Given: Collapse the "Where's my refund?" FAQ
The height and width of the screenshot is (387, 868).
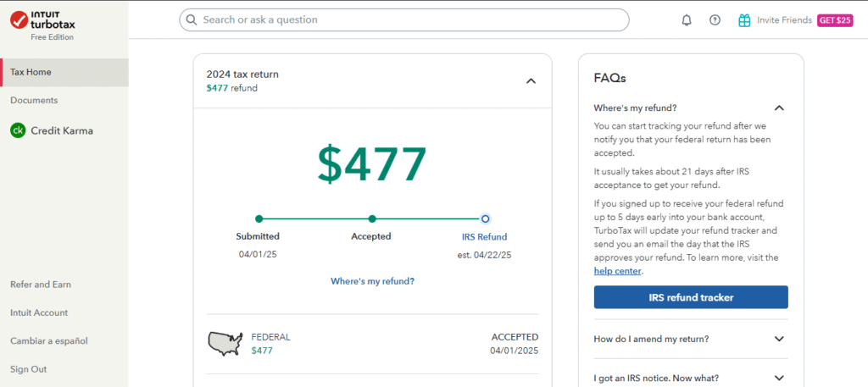Looking at the screenshot, I should (779, 108).
